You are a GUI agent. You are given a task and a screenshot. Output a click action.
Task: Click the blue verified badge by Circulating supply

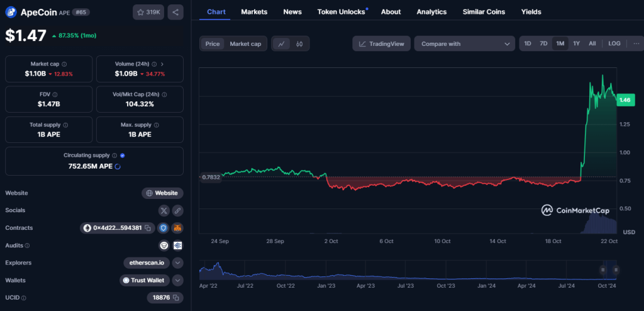point(123,155)
